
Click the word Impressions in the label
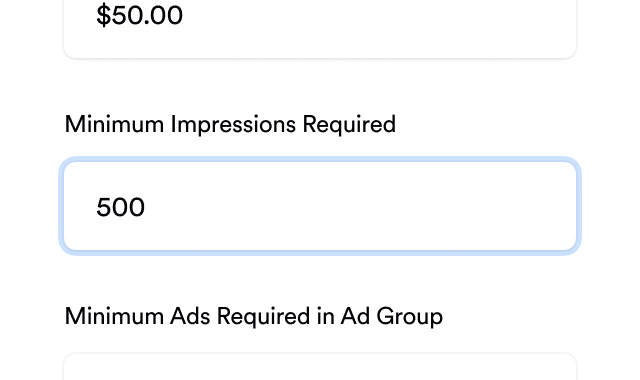pyautogui.click(x=233, y=124)
